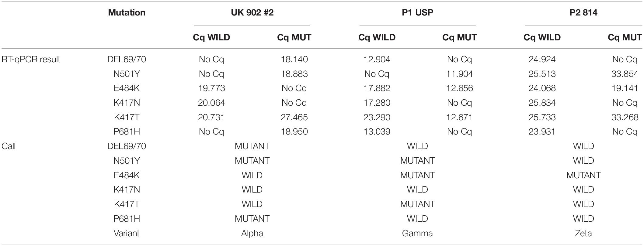Click the 33.854 value under P2 814
Viewport: 644px width, 246px height.
625,74
